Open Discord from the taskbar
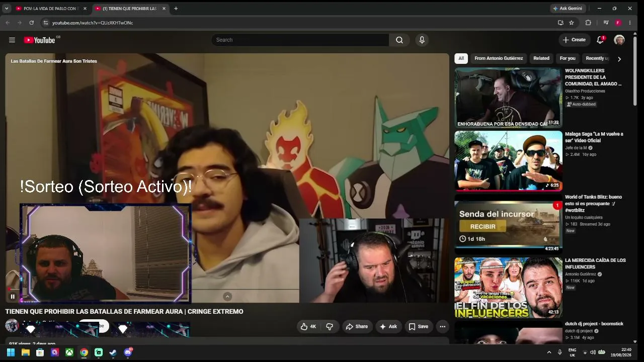 coord(128,352)
